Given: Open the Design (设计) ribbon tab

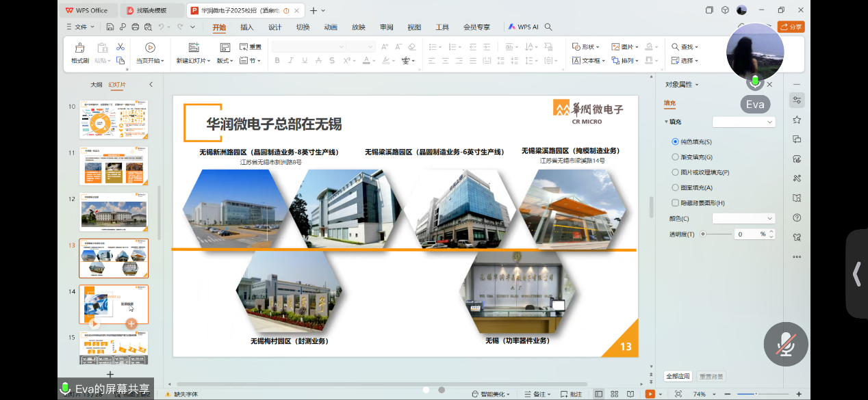Looking at the screenshot, I should tap(275, 27).
